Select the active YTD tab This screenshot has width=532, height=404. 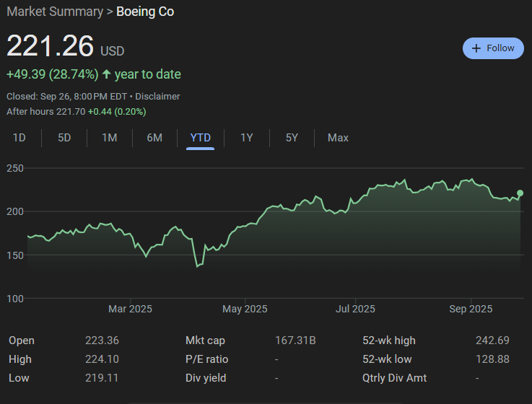(200, 137)
